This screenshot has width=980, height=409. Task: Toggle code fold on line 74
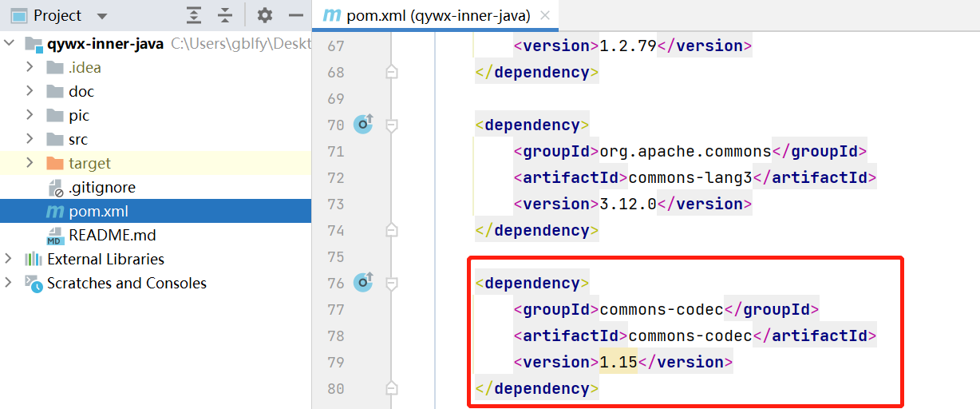pyautogui.click(x=391, y=230)
